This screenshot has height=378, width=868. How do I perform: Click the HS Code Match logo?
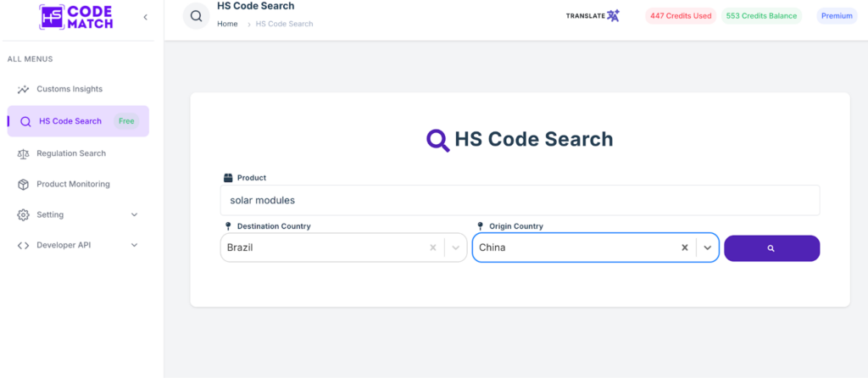click(x=75, y=17)
